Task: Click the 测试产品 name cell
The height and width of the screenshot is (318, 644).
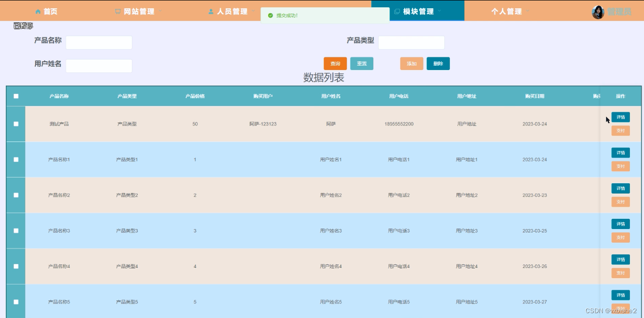Action: coord(59,124)
